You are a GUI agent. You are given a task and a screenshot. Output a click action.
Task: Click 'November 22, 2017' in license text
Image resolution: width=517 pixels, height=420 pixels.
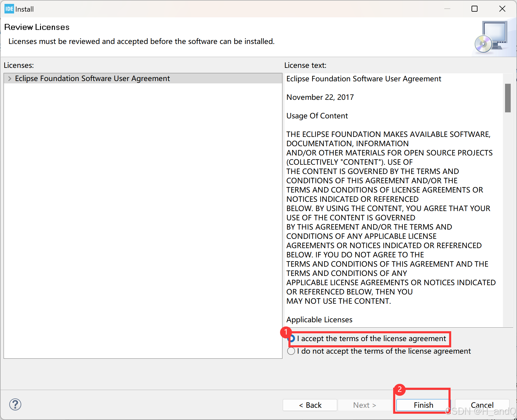(x=320, y=97)
